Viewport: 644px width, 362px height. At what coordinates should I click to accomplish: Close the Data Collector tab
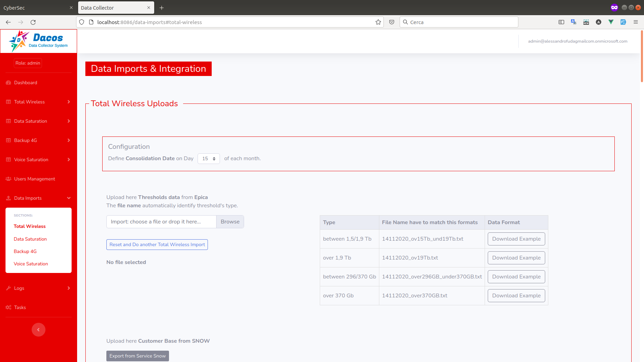pos(149,8)
